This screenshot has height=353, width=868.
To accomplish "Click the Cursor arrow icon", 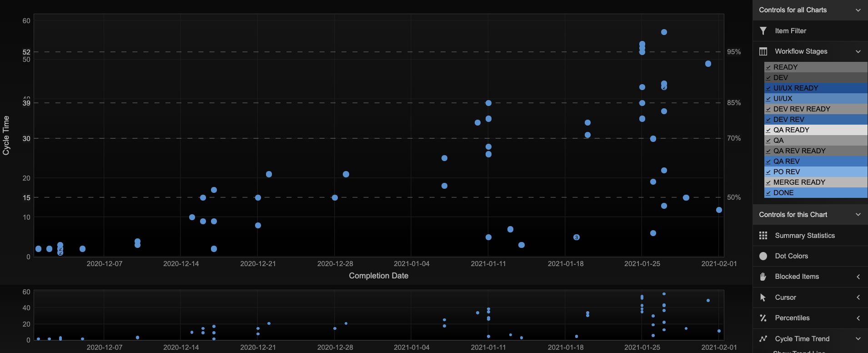I will point(763,298).
